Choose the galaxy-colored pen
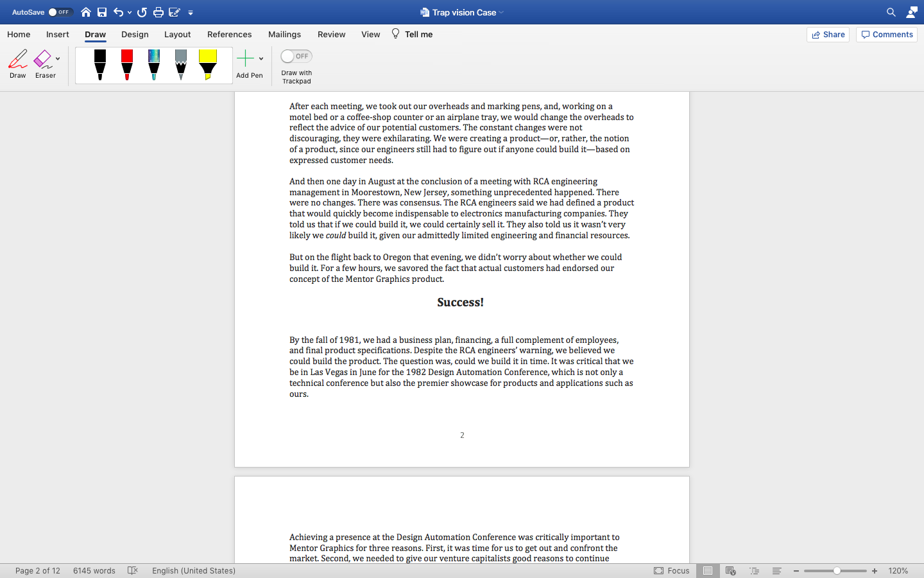The height and width of the screenshot is (578, 924). 154,65
